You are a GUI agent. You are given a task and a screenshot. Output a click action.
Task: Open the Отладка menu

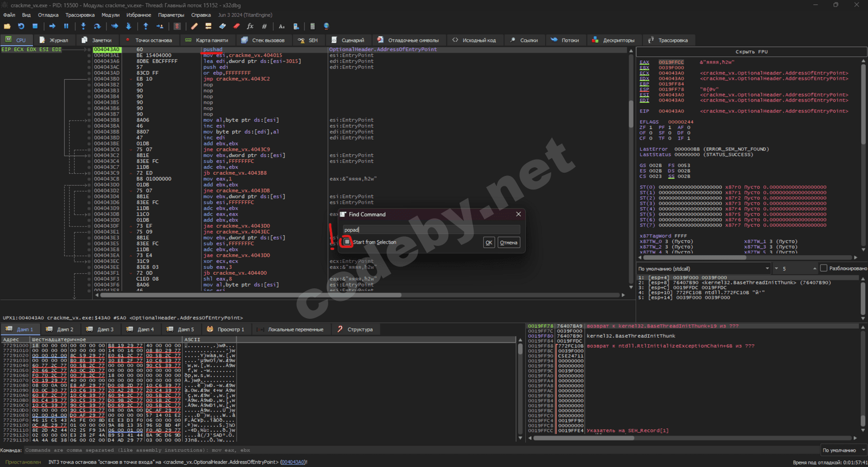(x=48, y=15)
